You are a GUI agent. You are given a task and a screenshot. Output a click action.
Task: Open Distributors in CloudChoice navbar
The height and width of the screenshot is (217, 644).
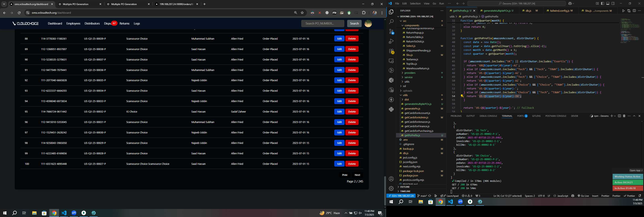92,24
